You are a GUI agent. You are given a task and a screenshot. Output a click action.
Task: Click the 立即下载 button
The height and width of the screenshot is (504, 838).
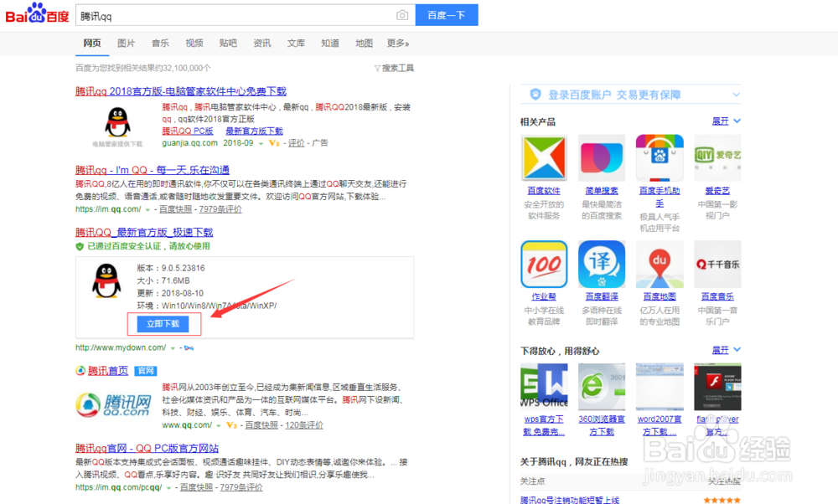pos(163,323)
